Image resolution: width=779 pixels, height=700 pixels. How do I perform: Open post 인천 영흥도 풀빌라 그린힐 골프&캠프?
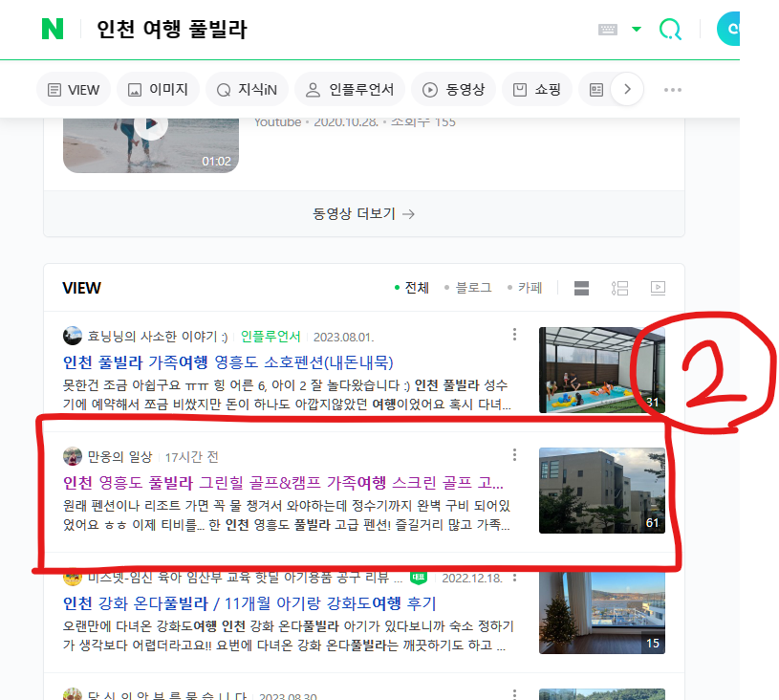(283, 482)
